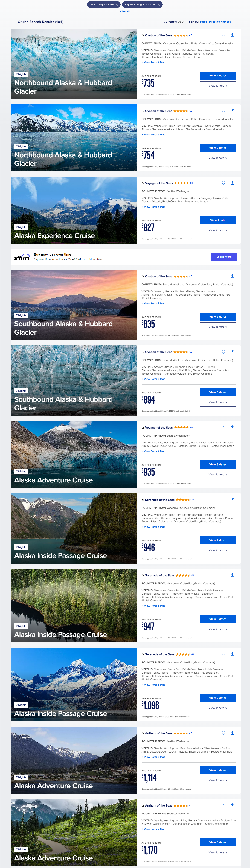View 8 dates for Alaska Adventure Cruise
Screen dimensions: 250x868
click(218, 464)
